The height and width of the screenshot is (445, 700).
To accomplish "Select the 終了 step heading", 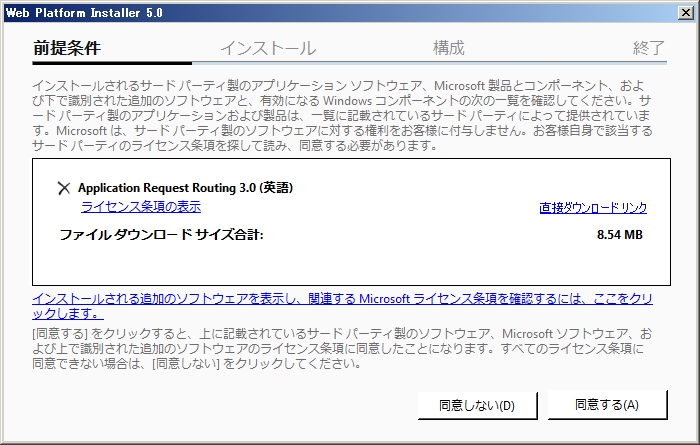I will pyautogui.click(x=649, y=48).
